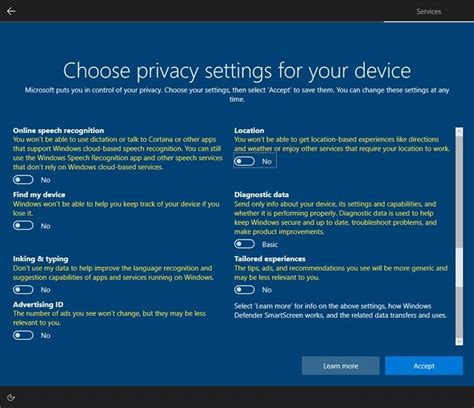Click the Learn more button
The image size is (474, 408).
(x=341, y=366)
